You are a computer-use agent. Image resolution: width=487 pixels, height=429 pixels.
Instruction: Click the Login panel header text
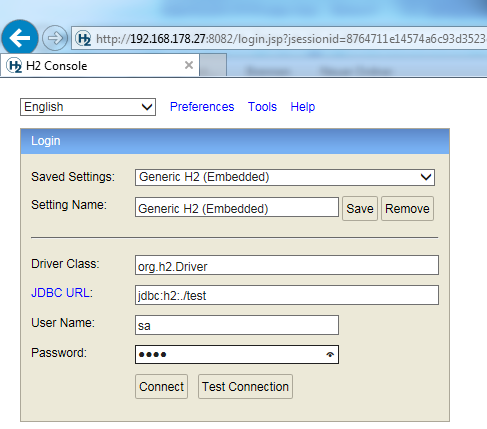click(46, 141)
